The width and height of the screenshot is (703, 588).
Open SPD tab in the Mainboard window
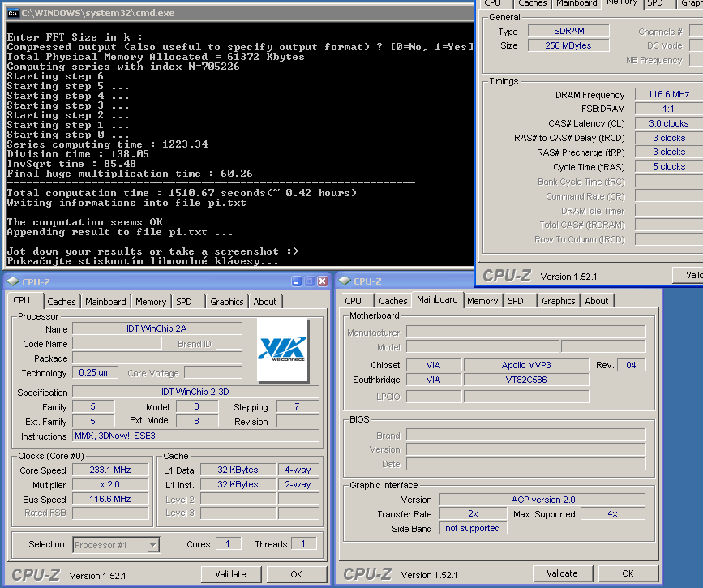516,301
